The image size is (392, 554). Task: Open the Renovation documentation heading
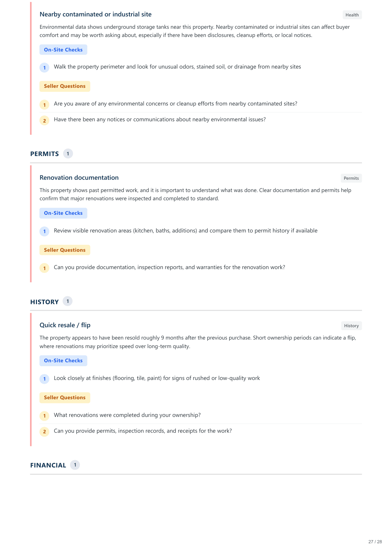point(79,178)
